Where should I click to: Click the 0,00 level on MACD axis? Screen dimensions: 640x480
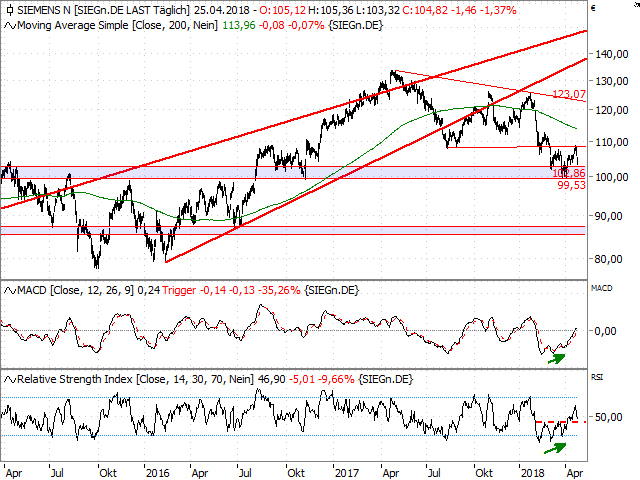(x=605, y=331)
